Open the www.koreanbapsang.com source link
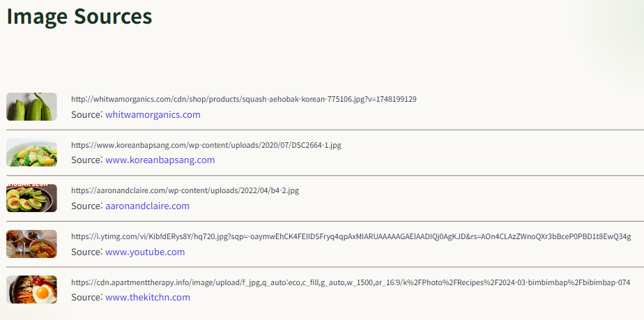The image size is (644, 320). pos(160,160)
